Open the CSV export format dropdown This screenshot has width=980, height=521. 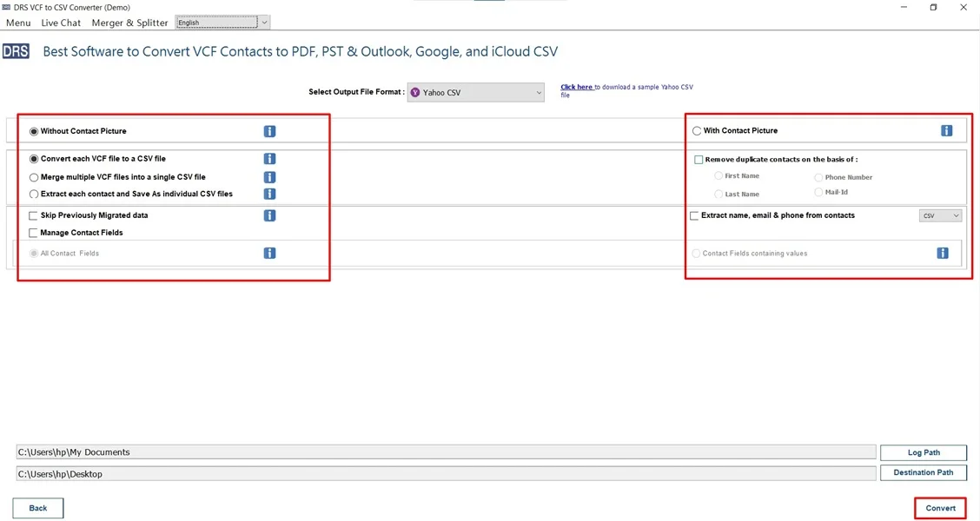pos(940,214)
